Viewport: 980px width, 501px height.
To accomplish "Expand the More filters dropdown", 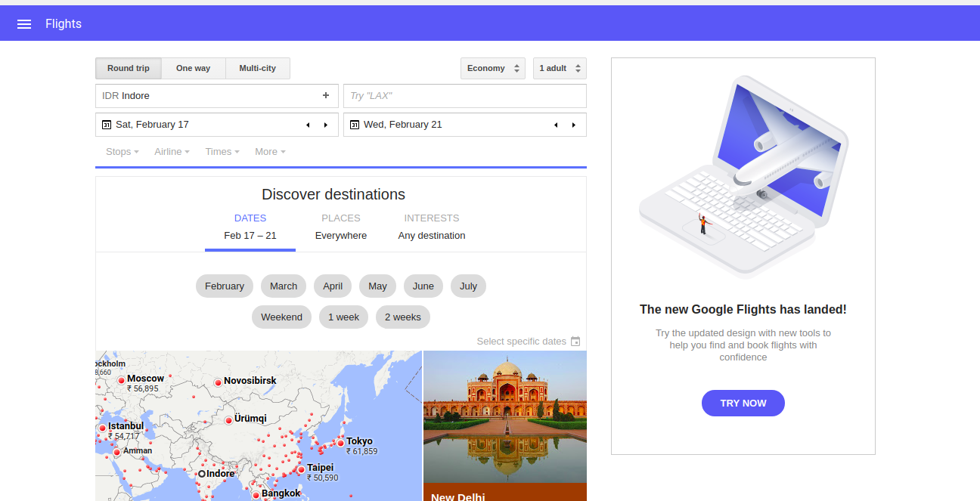I will (270, 152).
